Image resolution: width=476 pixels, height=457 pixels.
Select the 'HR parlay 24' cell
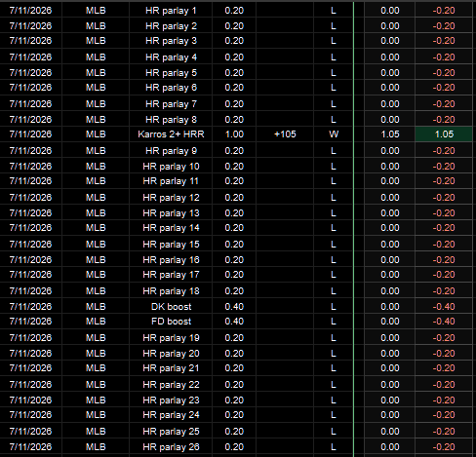pos(171,415)
